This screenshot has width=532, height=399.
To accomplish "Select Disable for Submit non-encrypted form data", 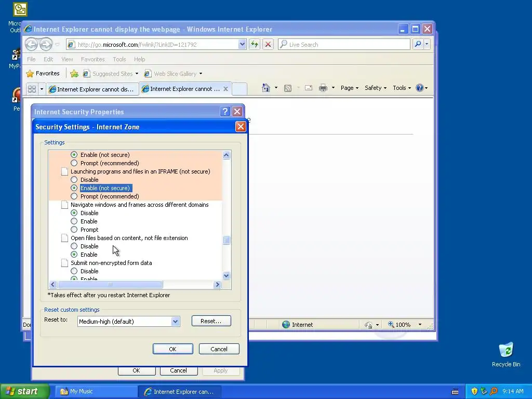I will (74, 271).
